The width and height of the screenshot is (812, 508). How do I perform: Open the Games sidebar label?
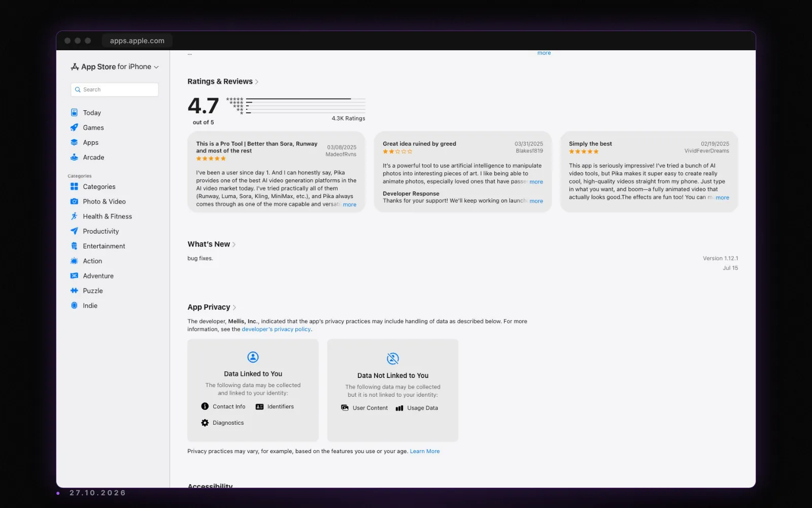93,128
